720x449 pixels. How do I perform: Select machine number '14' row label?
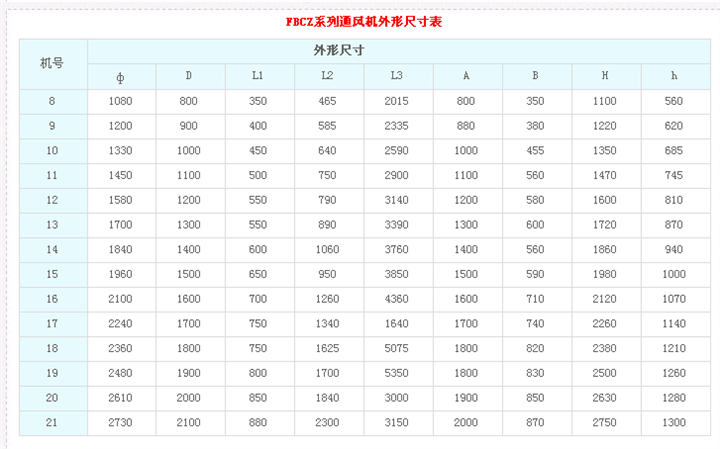(52, 250)
